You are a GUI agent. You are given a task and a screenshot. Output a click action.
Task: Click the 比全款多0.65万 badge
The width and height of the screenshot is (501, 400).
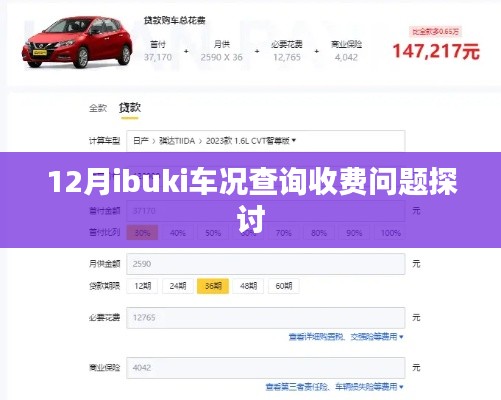[x=436, y=32]
